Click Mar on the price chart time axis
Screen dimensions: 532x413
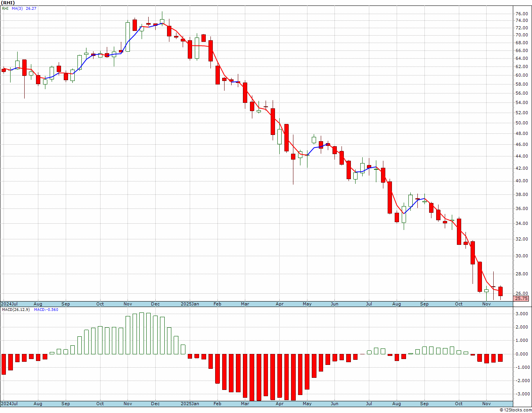tap(245, 304)
